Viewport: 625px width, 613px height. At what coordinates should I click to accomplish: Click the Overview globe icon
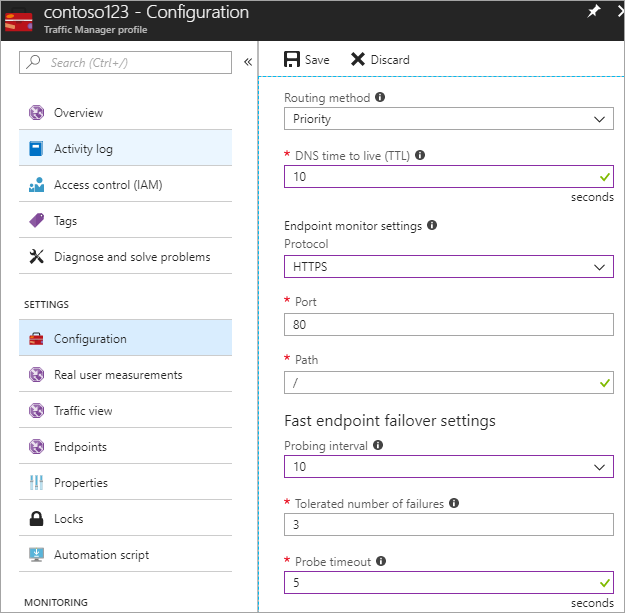(36, 112)
